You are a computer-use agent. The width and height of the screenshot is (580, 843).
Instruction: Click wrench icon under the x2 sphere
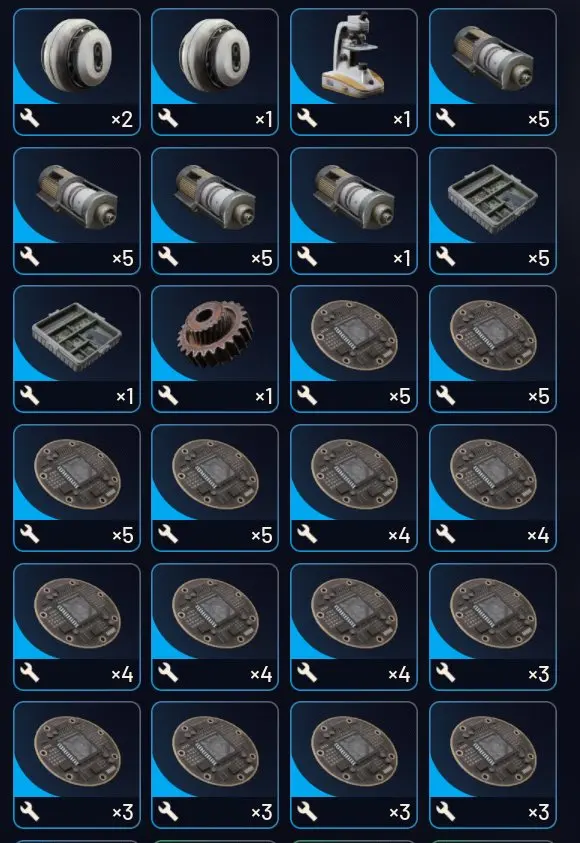(30, 118)
